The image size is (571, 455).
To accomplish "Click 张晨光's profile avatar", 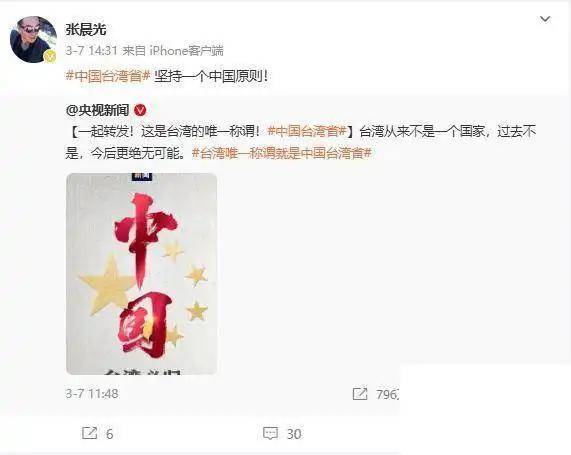I will 34,39.
